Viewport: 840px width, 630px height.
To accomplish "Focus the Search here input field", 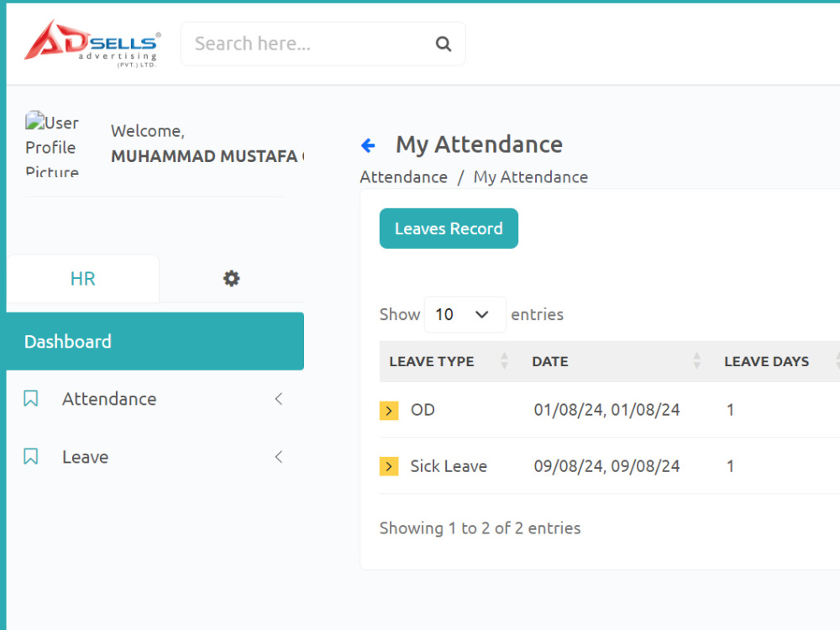I will (x=323, y=44).
